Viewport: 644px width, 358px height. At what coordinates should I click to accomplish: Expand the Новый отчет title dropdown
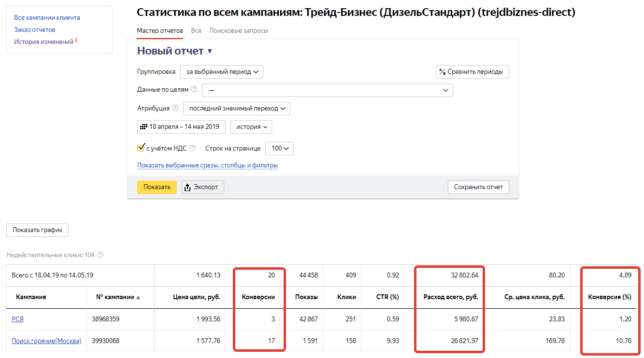tap(210, 52)
